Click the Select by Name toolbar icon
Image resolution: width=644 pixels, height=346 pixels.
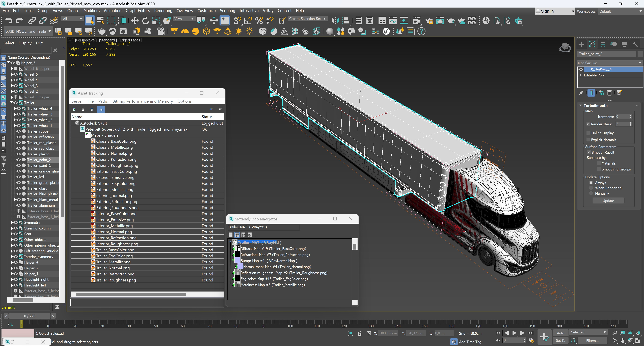point(100,20)
